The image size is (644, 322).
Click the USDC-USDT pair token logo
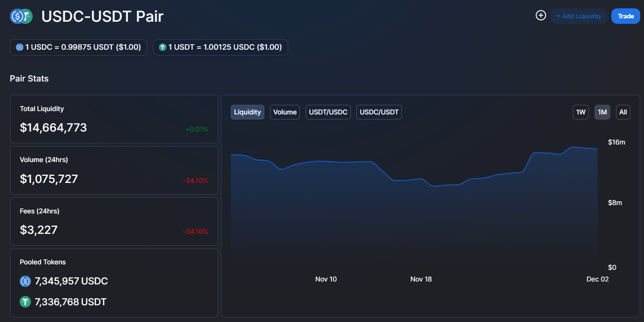(21, 16)
